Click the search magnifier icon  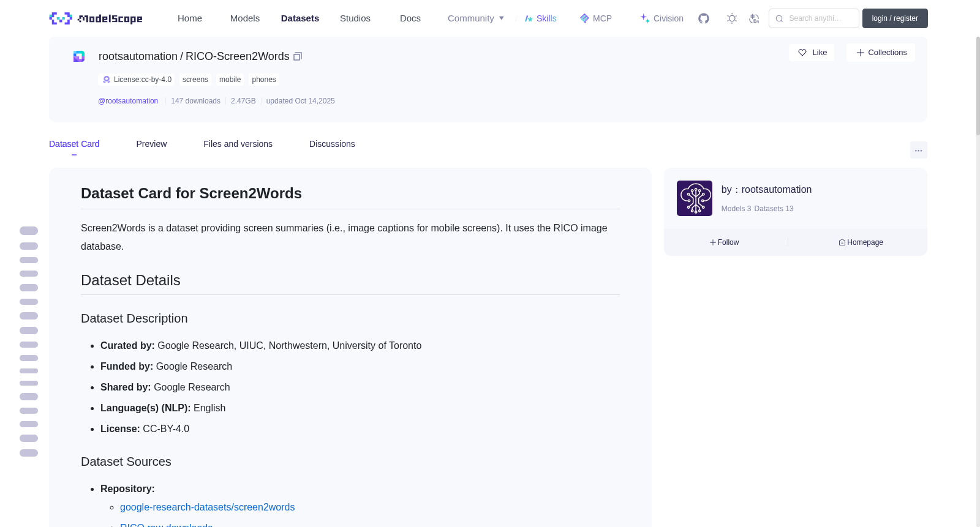779,18
